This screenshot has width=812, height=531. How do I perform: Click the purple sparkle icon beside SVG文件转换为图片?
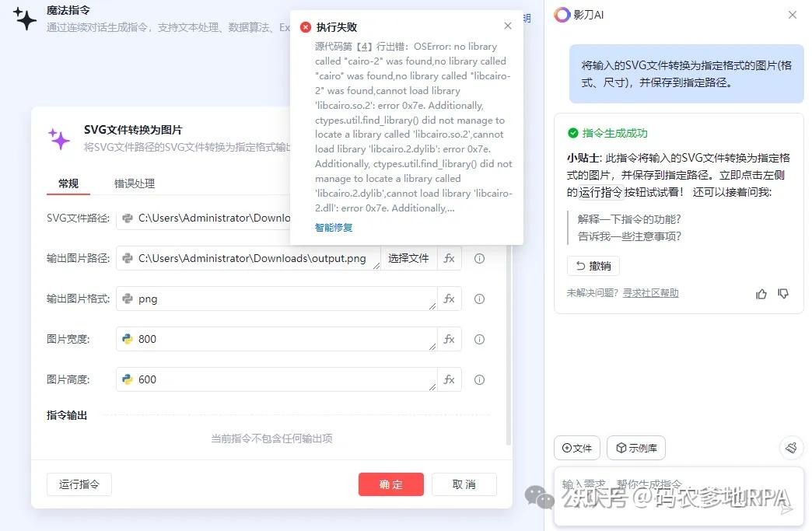point(59,138)
